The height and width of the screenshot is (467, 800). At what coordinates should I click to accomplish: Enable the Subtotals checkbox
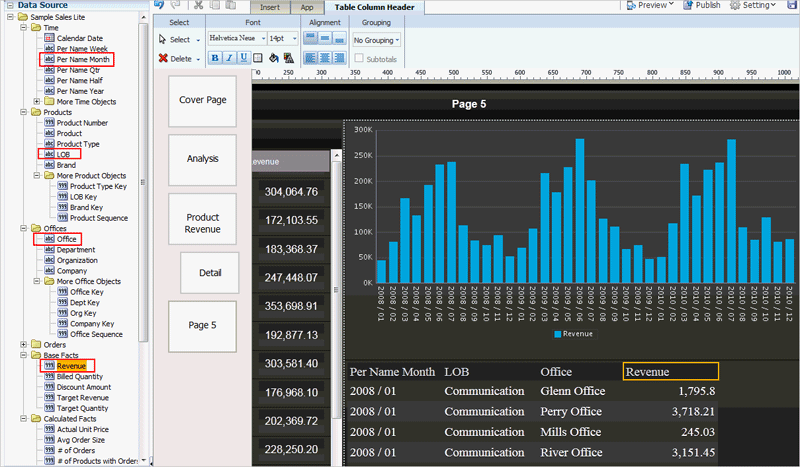(x=359, y=59)
